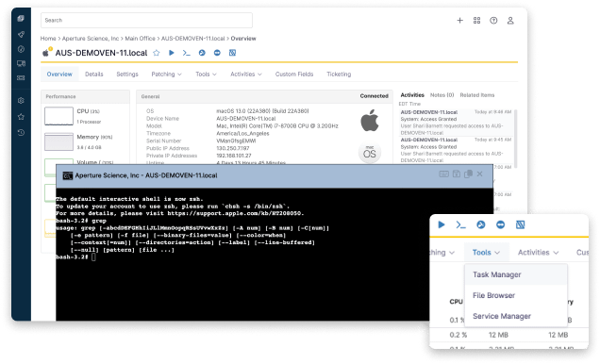
Task: Switch to the Details tab
Action: pos(94,74)
